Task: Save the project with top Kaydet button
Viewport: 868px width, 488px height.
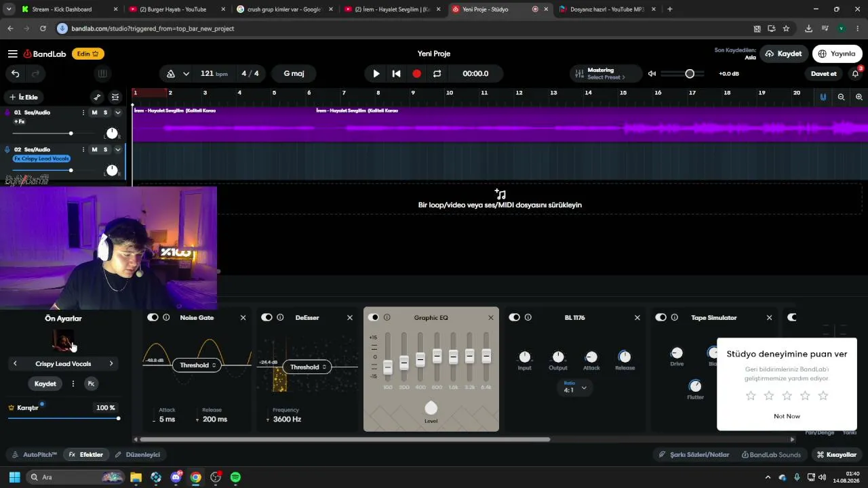Action: click(x=783, y=54)
